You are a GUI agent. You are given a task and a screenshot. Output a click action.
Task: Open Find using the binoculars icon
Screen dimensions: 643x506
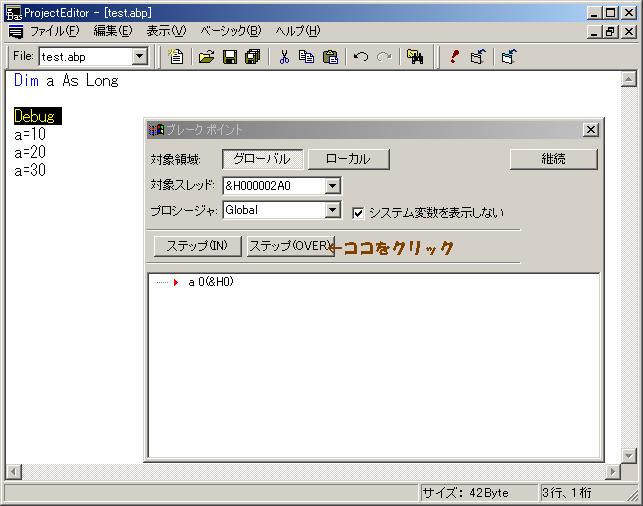click(x=415, y=56)
